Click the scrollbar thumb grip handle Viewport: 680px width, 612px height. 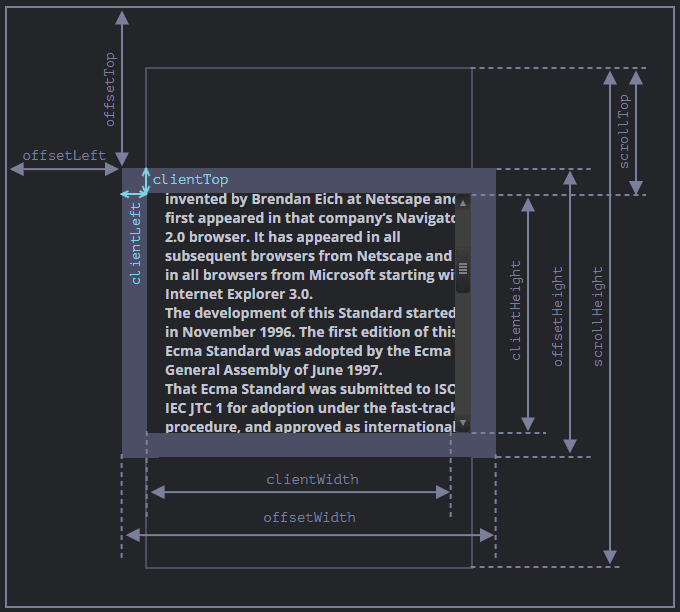click(x=462, y=267)
